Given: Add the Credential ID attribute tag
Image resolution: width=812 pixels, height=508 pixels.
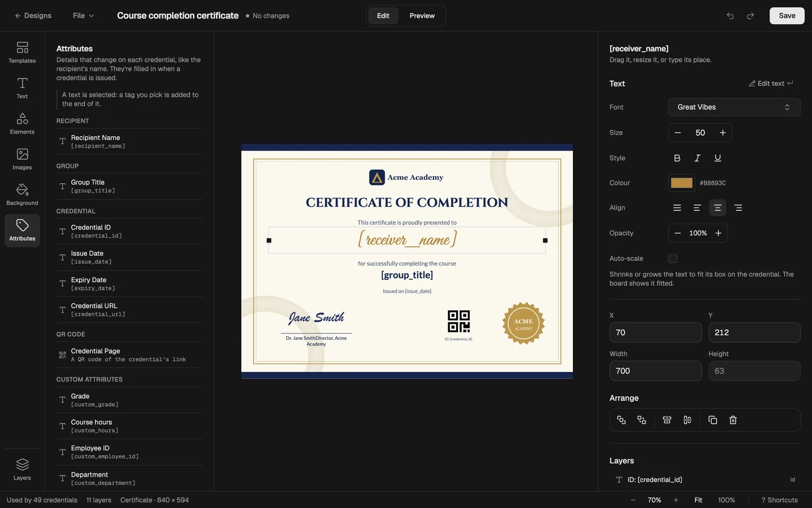Looking at the screenshot, I should tap(129, 231).
